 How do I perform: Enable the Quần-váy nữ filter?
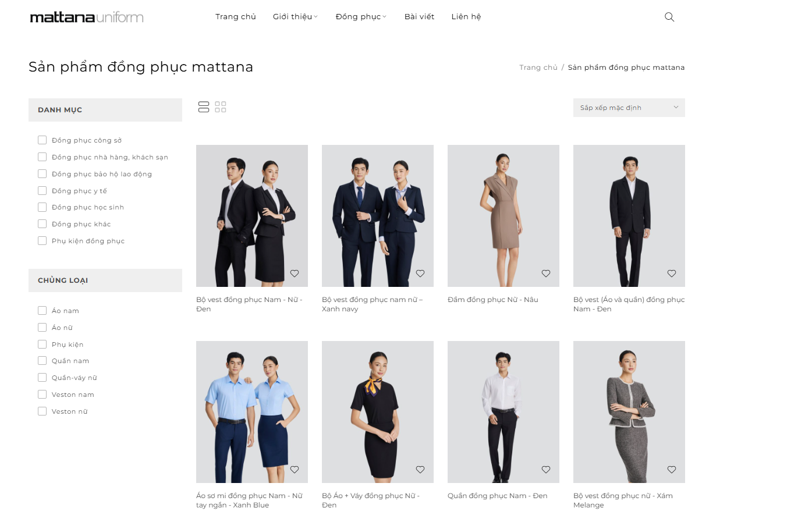pos(42,377)
